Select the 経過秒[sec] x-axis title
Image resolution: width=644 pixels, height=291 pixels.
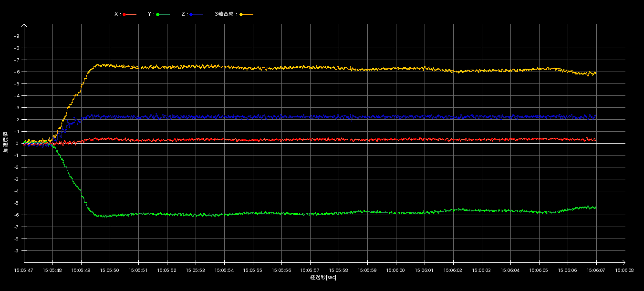click(323, 278)
